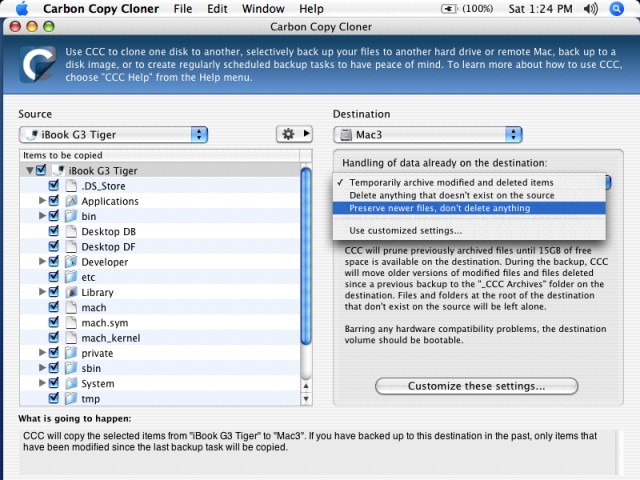
Task: Toggle the bin checkbox
Action: point(53,216)
